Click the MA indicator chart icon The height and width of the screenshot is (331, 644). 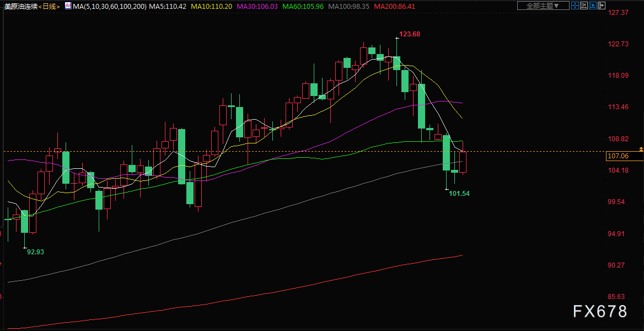(68, 6)
